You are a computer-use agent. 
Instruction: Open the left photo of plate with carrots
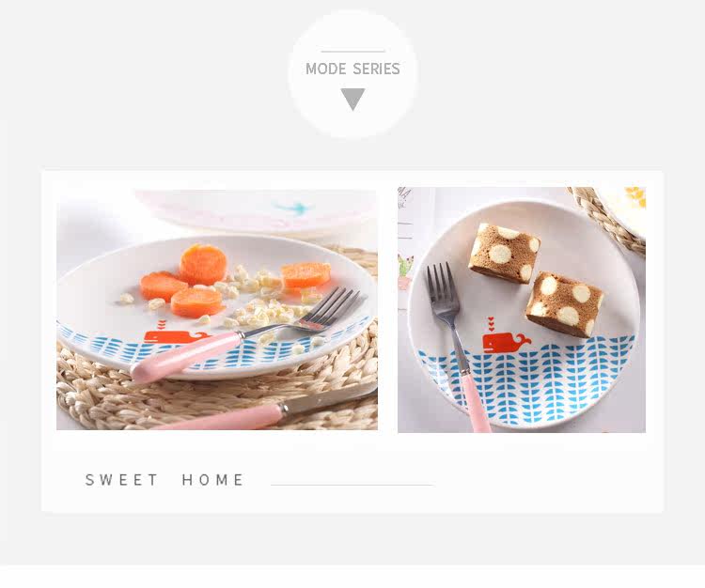217,309
